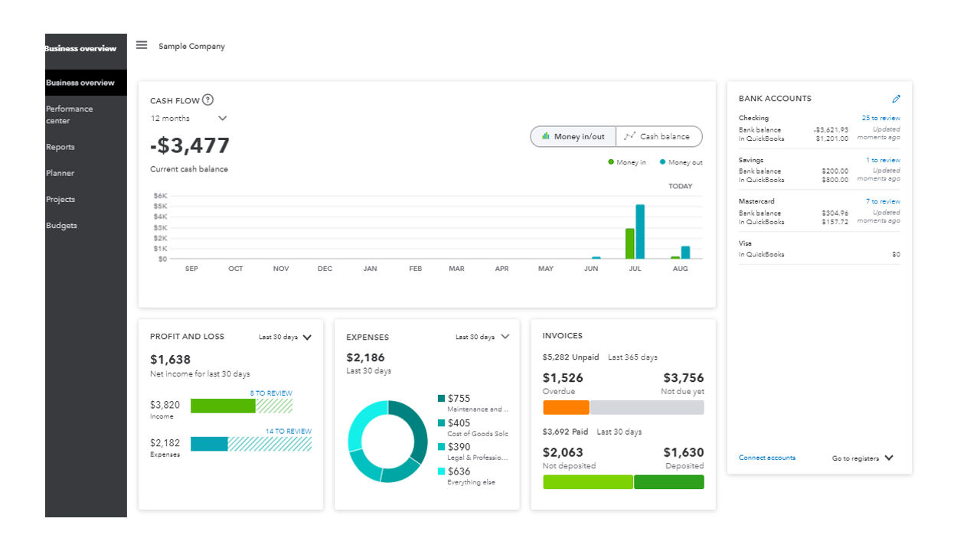Open the Budgets section
The height and width of the screenshot is (551, 980).
[61, 224]
